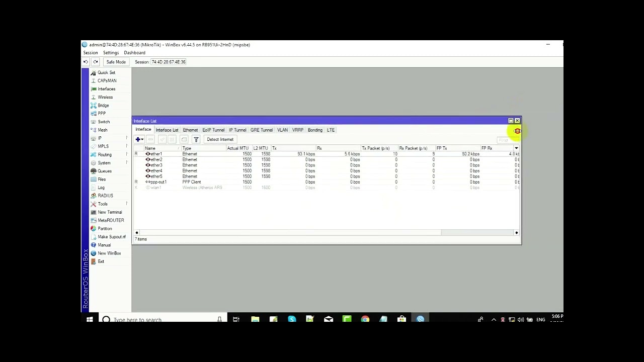The image size is (644, 362).
Task: Select the ether5 interface row
Action: pos(327,176)
